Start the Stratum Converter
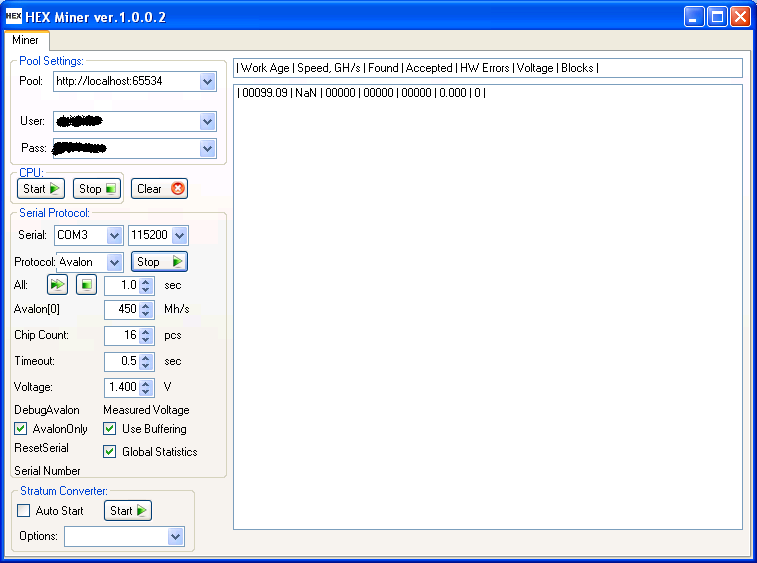This screenshot has height=563, width=757. pyautogui.click(x=127, y=511)
